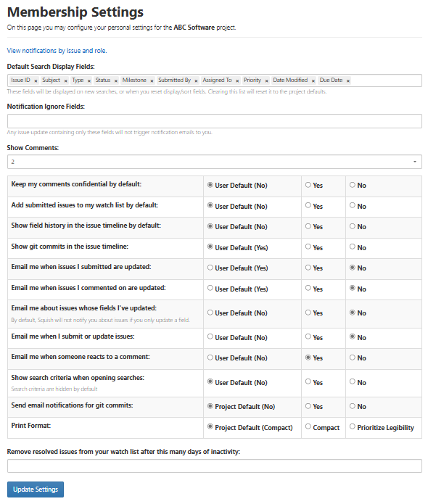Remove the Type field tag
Screen dimensions: 428x504
(x=89, y=81)
